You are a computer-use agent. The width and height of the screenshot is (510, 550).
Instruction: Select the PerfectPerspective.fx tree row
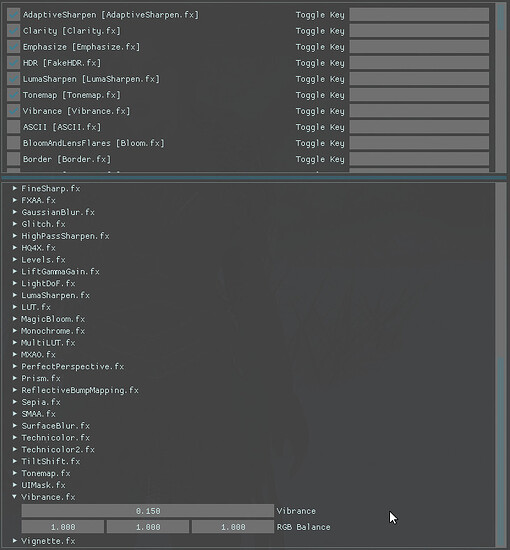pyautogui.click(x=73, y=367)
